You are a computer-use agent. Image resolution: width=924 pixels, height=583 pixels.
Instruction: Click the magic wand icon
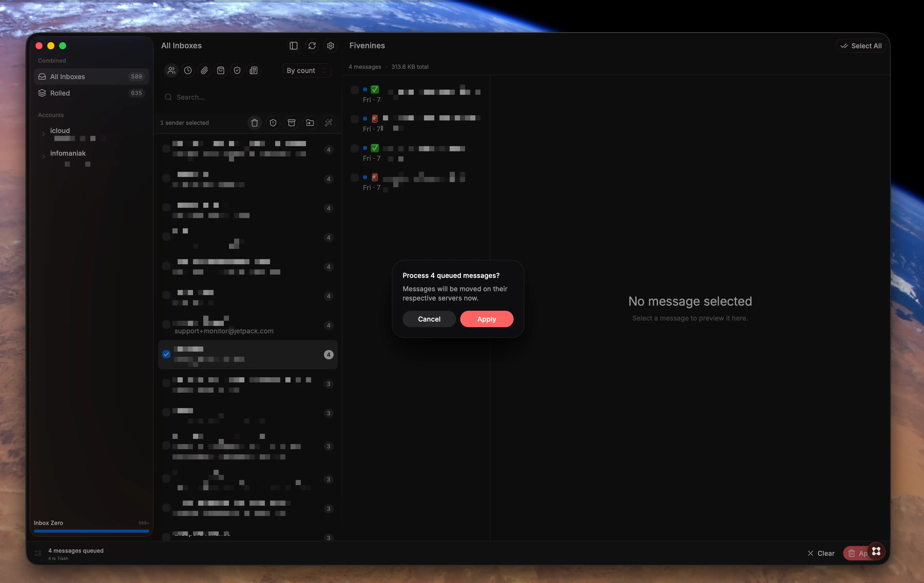(x=329, y=123)
